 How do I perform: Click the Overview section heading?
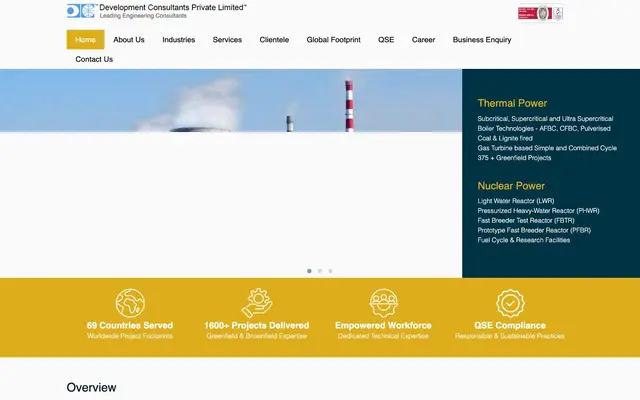pos(91,387)
